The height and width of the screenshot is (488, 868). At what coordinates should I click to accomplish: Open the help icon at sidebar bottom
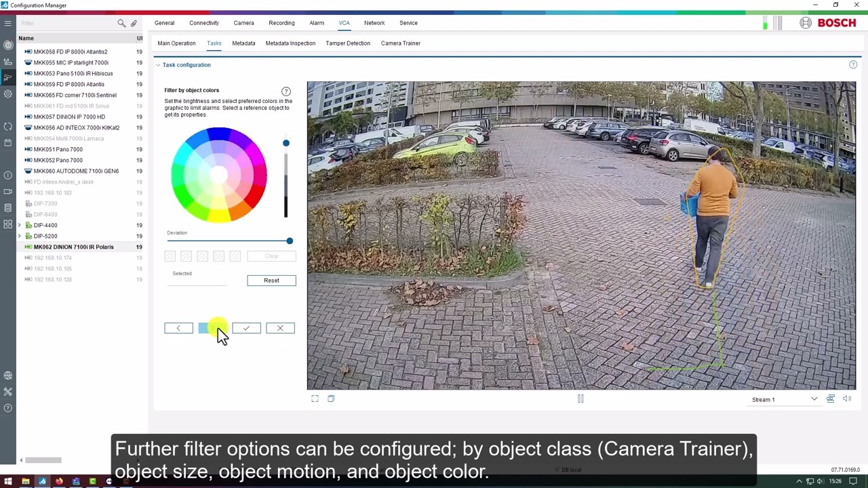tap(7, 408)
